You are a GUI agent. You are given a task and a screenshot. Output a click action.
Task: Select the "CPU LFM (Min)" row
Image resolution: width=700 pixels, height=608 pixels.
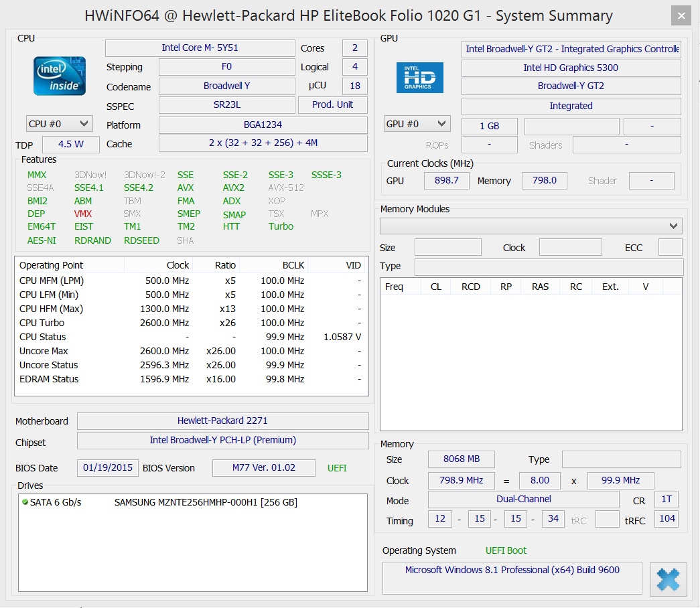click(x=191, y=295)
